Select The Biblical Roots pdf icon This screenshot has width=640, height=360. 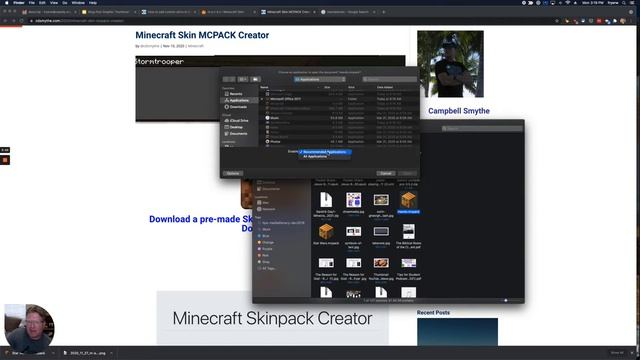(409, 232)
